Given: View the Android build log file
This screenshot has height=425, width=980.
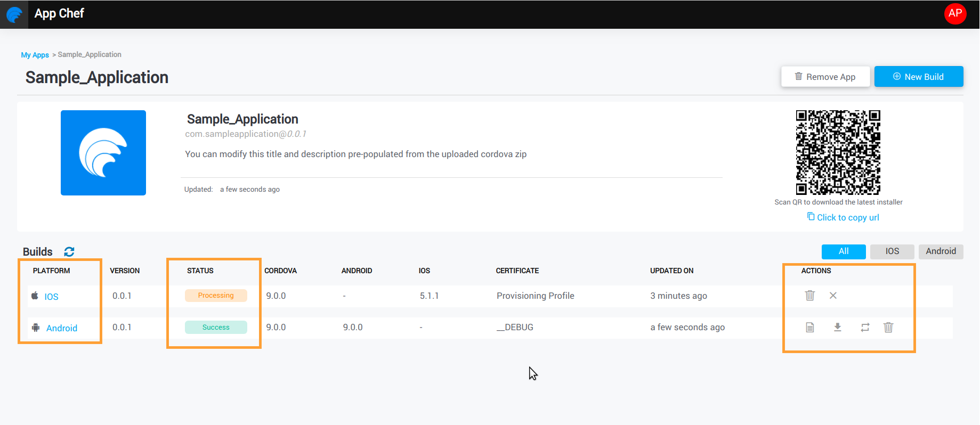Looking at the screenshot, I should click(x=809, y=328).
